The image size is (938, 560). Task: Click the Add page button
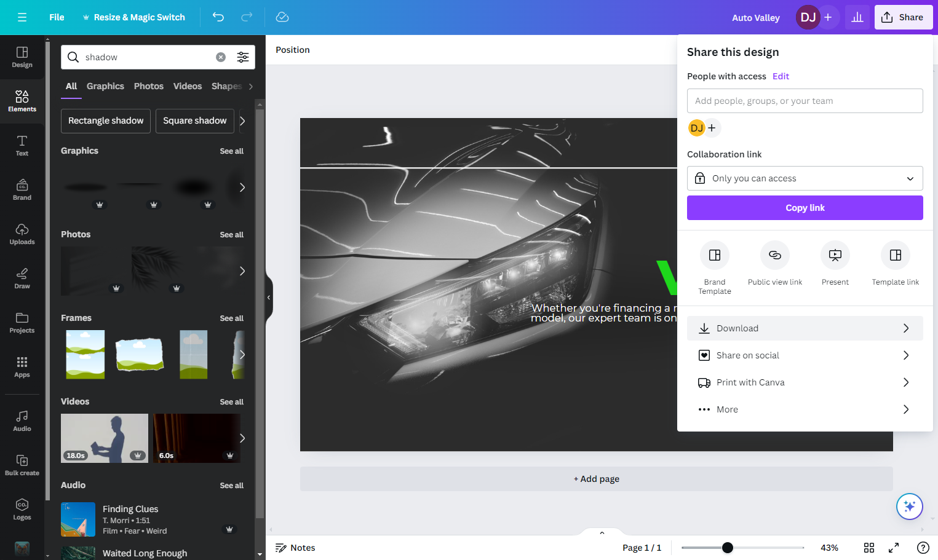tap(597, 479)
